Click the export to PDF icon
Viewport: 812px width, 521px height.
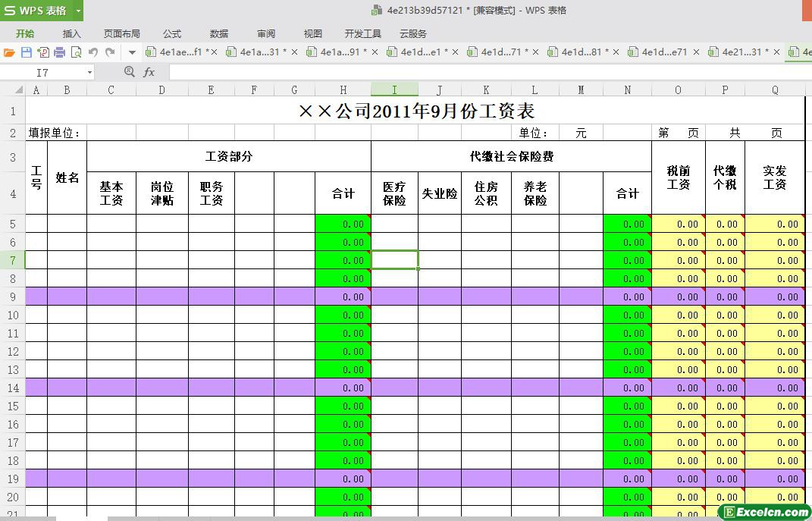pos(42,52)
